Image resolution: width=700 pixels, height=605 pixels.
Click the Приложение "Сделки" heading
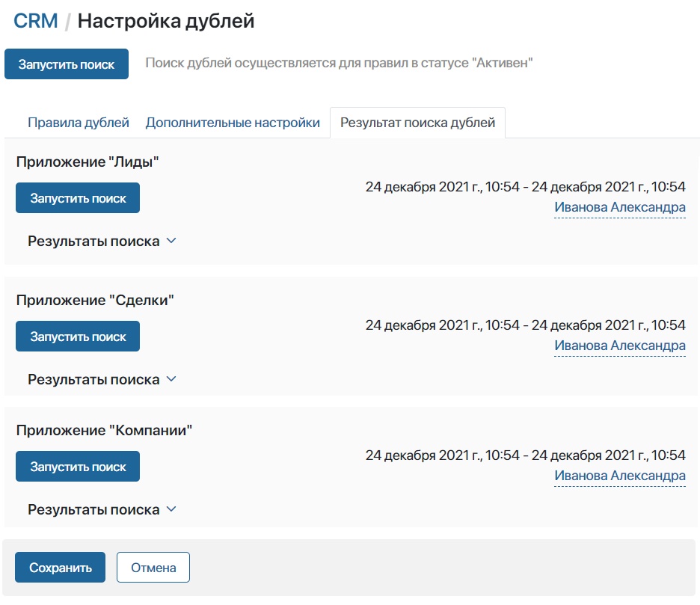point(95,300)
